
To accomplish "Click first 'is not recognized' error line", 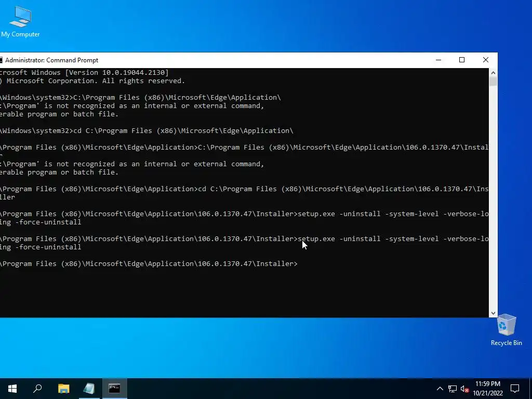I will (x=132, y=105).
